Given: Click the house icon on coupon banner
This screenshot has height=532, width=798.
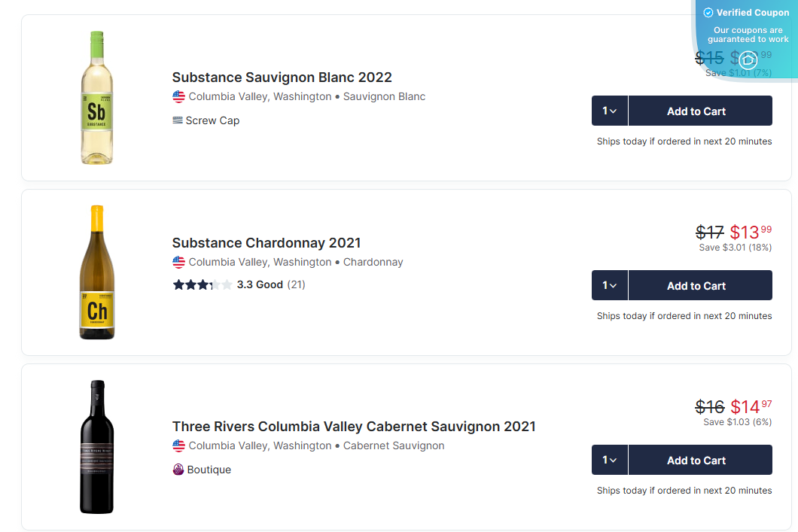Looking at the screenshot, I should (748, 60).
